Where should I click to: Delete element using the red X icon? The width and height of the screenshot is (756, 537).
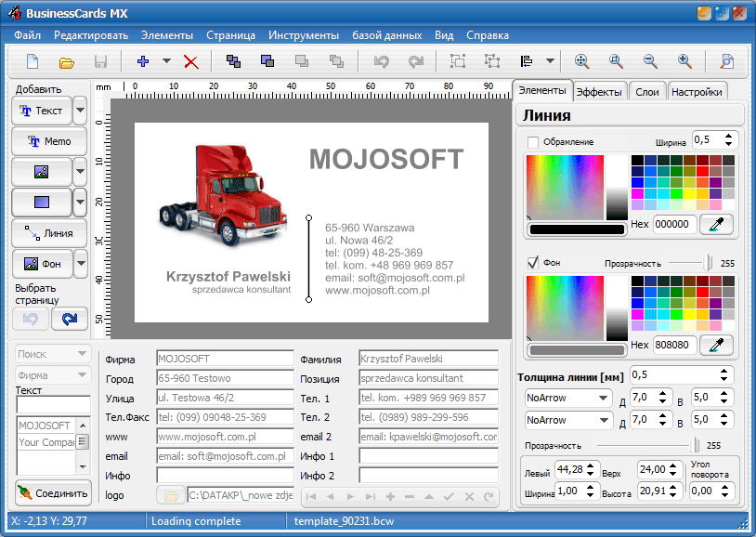[x=191, y=61]
